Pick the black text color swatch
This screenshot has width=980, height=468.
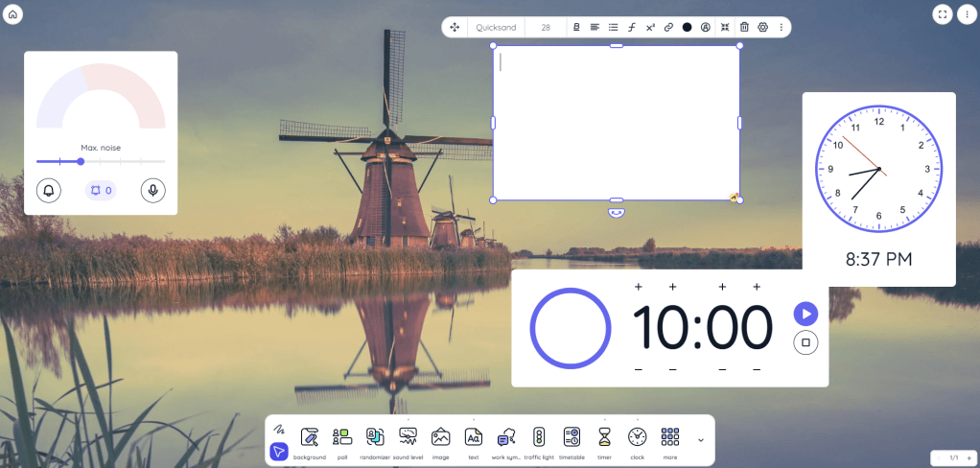(x=687, y=28)
